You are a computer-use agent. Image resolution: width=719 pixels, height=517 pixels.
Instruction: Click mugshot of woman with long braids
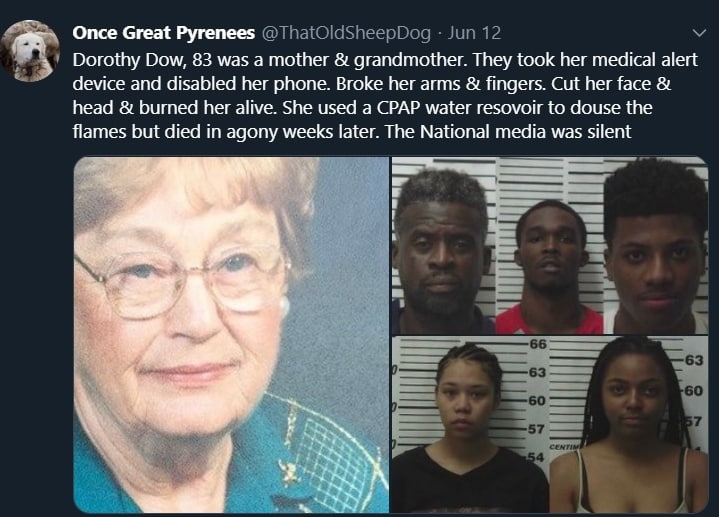click(x=629, y=424)
